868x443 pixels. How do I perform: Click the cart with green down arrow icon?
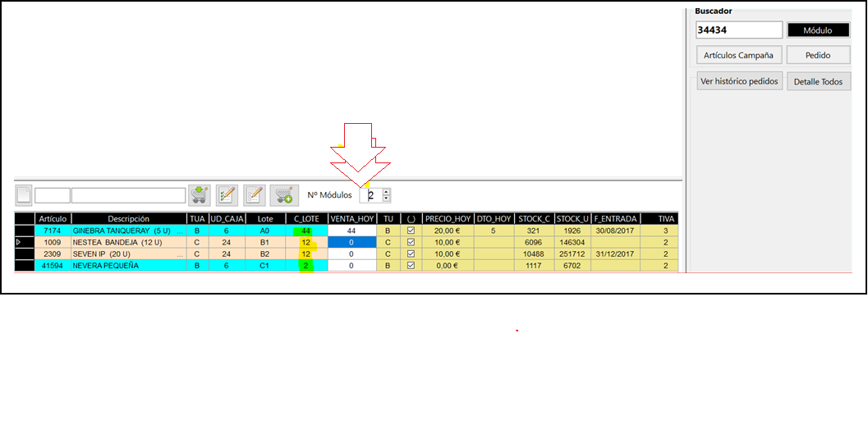click(200, 195)
